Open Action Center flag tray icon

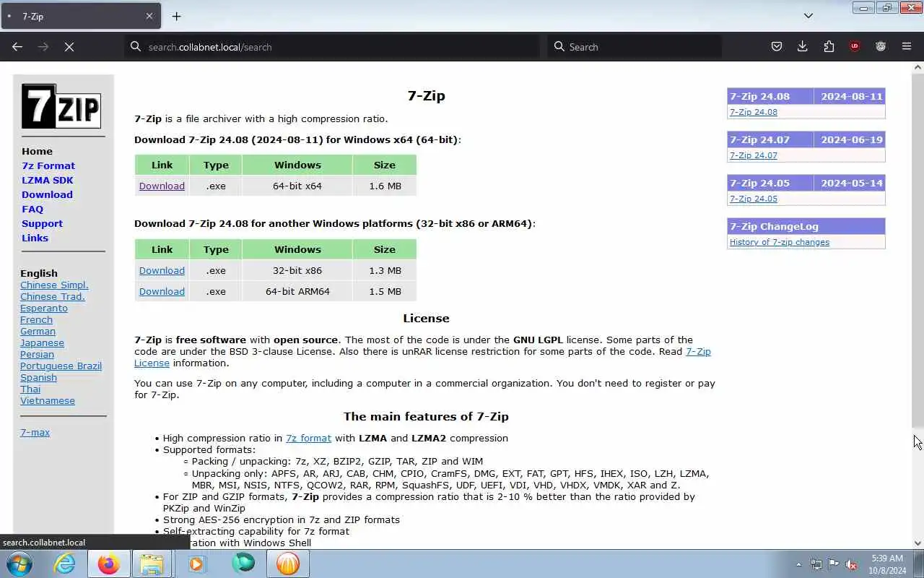[x=834, y=564]
